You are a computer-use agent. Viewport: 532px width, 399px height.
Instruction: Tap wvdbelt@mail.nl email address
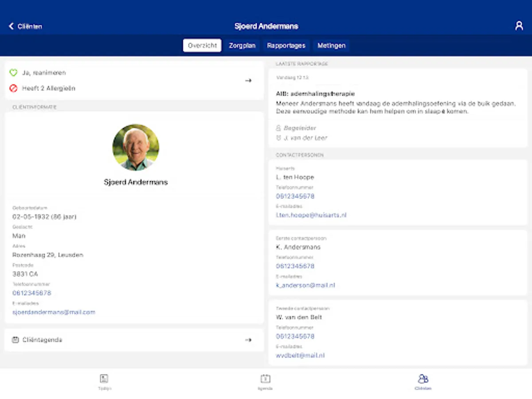click(x=300, y=356)
